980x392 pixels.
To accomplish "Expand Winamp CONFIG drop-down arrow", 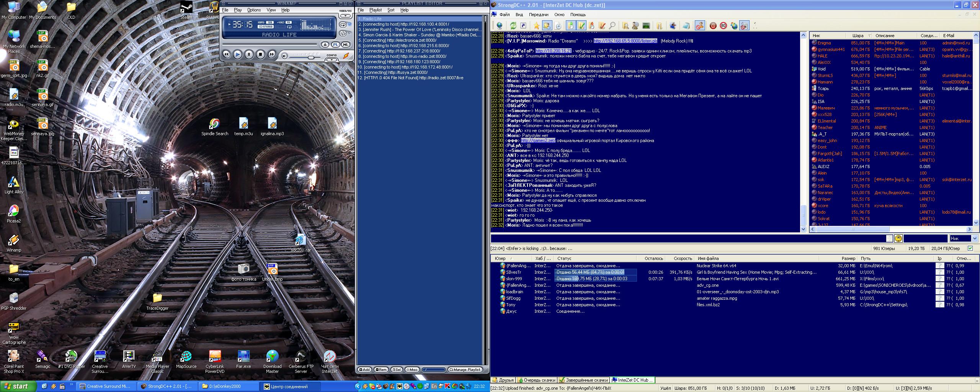I will [x=332, y=60].
